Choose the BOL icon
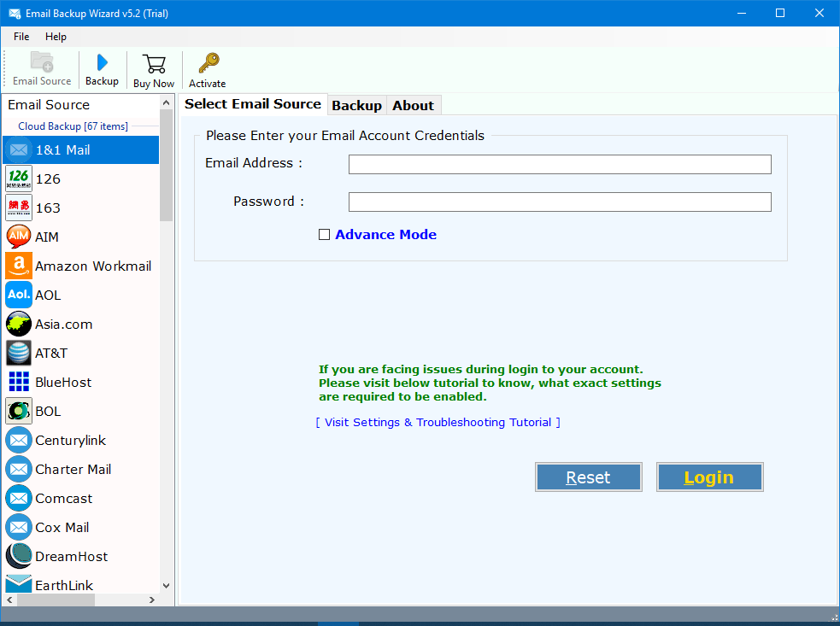 point(19,412)
